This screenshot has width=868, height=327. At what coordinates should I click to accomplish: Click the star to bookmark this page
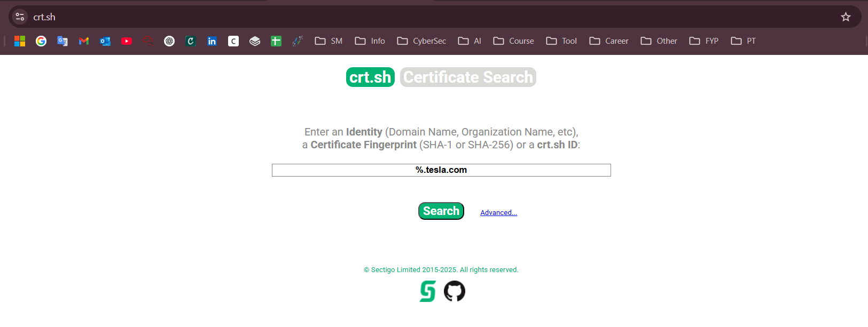coord(846,17)
